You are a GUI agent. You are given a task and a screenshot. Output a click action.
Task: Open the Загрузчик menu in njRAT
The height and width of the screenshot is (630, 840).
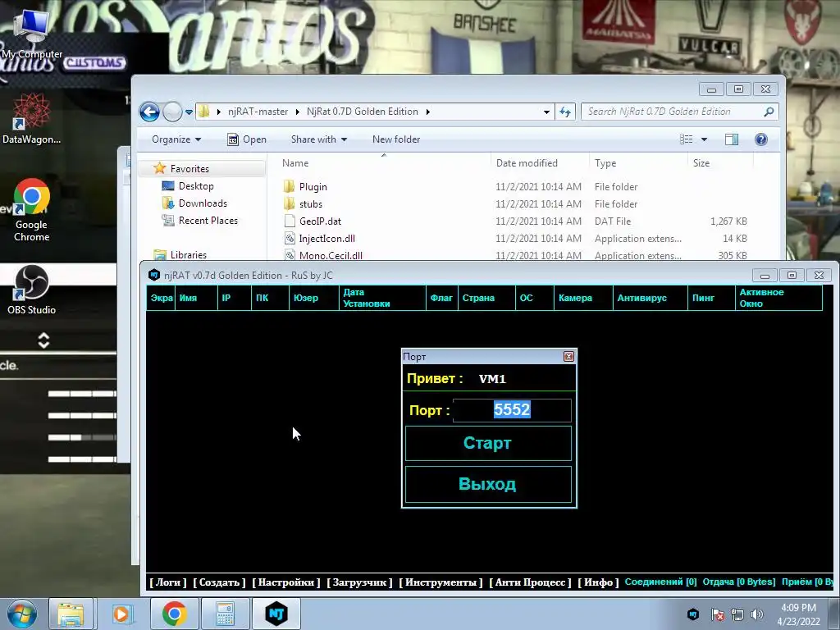pos(359,582)
